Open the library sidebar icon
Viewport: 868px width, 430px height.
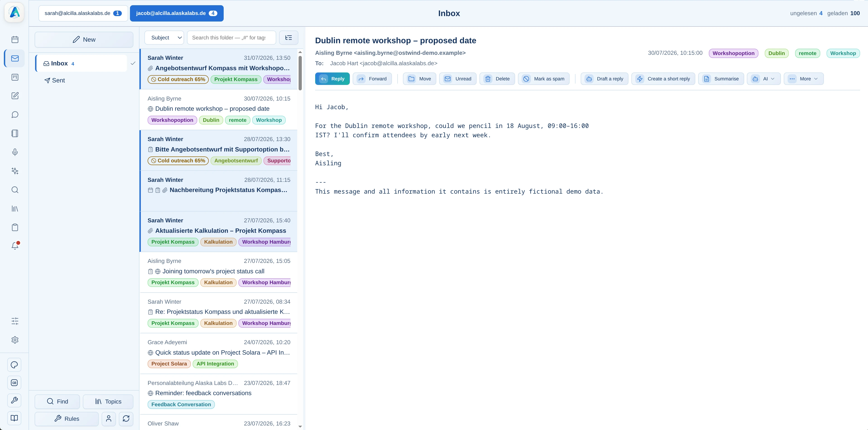(x=15, y=209)
